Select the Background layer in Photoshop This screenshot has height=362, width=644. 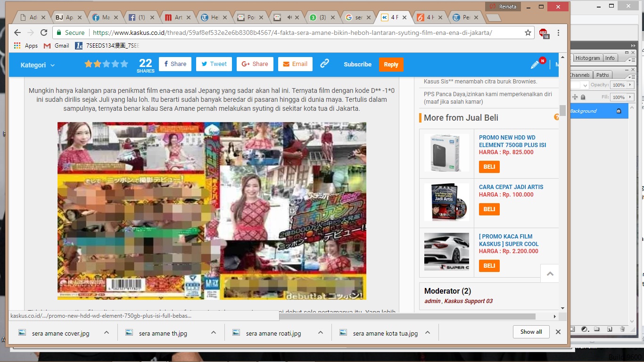tap(584, 111)
